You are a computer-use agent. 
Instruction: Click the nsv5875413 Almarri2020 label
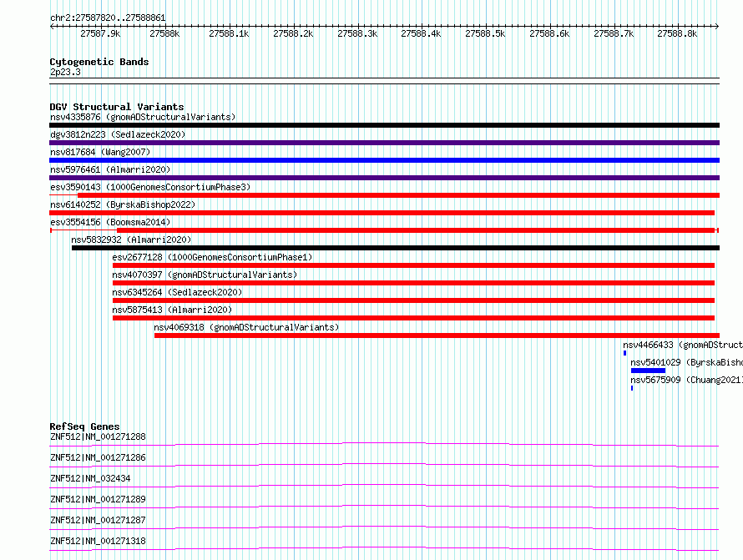[172, 310]
